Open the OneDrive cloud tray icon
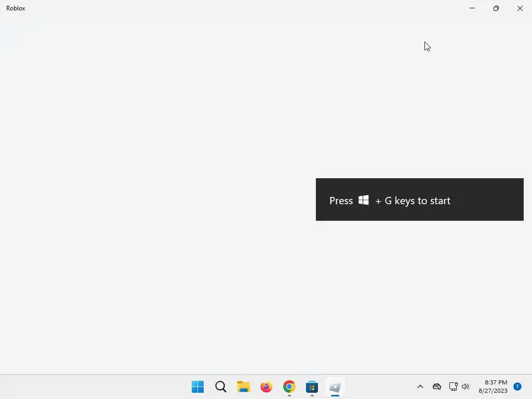 tap(436, 387)
